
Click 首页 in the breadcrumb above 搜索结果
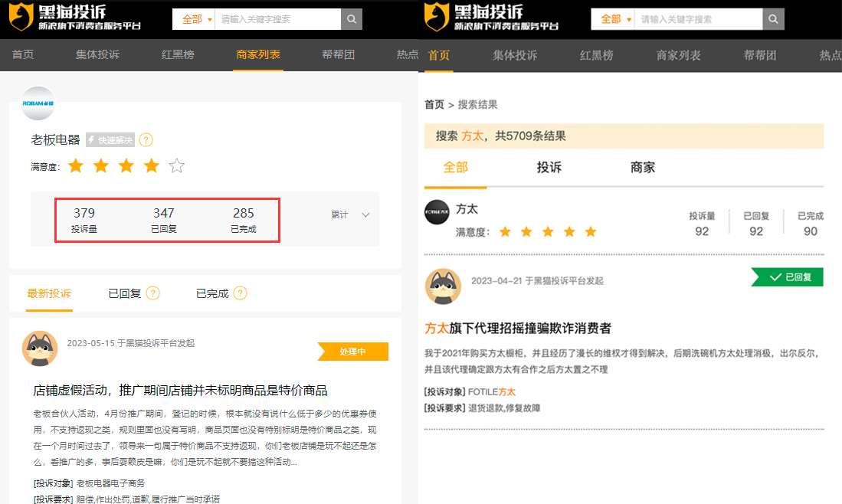(434, 105)
